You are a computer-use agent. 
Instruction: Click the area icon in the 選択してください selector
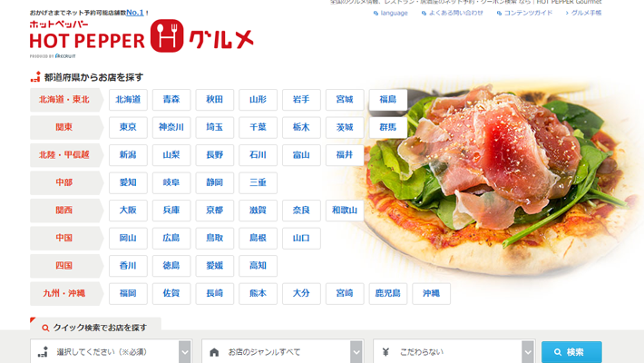(43, 352)
